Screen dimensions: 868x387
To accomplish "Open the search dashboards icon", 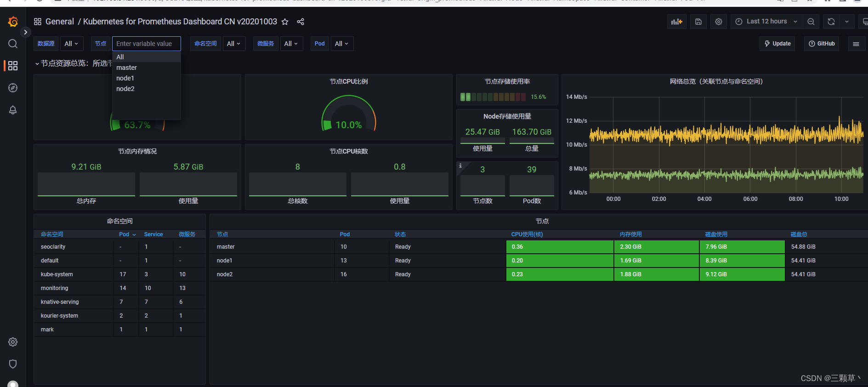I will 13,44.
